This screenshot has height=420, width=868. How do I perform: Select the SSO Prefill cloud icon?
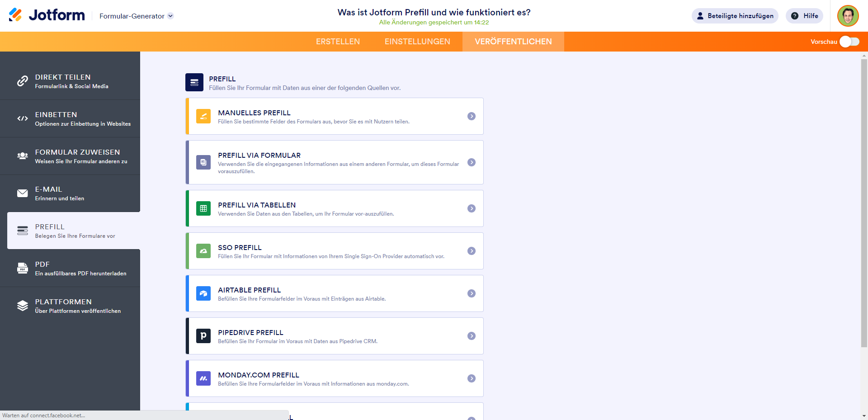pos(203,251)
